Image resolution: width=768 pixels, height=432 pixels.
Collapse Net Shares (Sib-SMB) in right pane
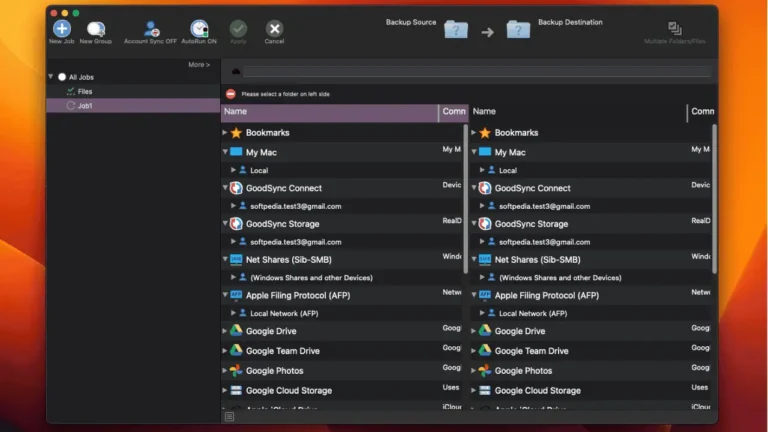[x=474, y=259]
